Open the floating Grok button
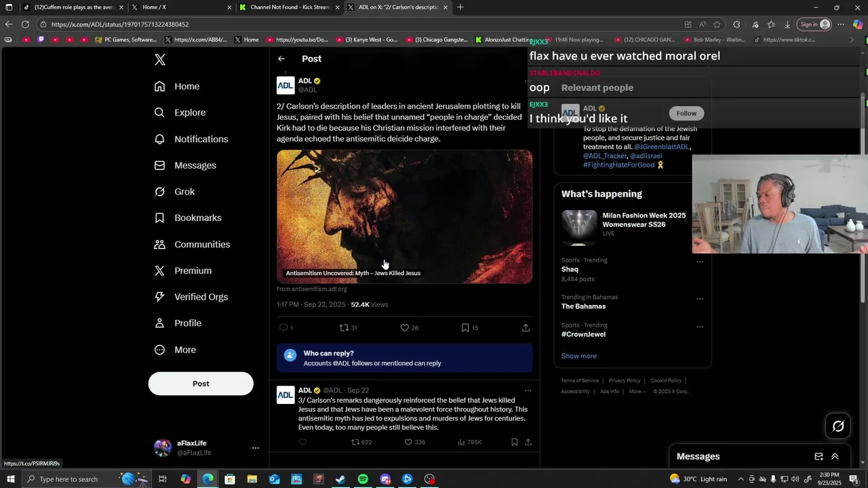 tap(838, 426)
